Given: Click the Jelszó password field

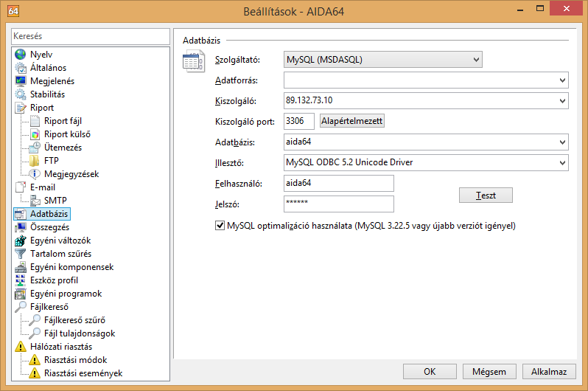Looking at the screenshot, I should coord(339,204).
